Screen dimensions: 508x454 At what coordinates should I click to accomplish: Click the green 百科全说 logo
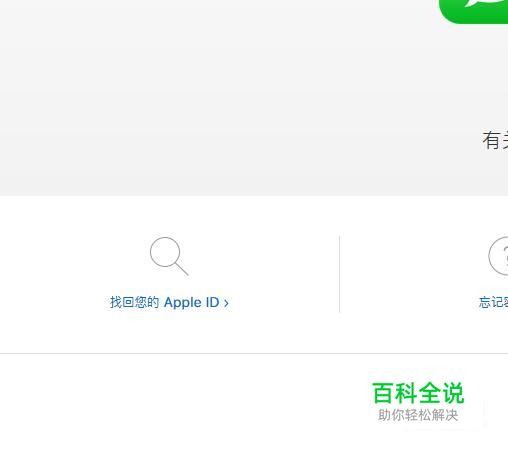[x=418, y=393]
